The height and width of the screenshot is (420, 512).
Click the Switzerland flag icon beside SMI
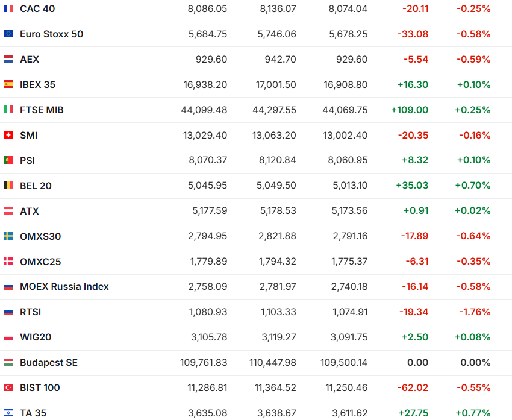8,136
